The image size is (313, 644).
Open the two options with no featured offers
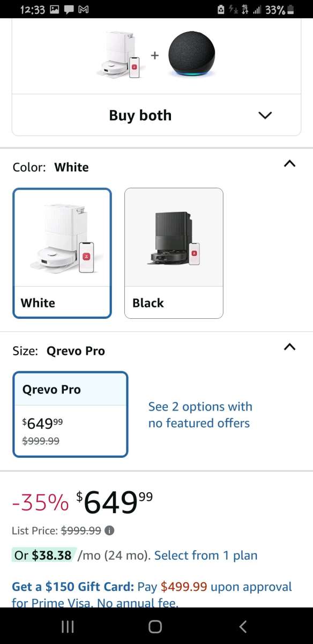(x=200, y=415)
